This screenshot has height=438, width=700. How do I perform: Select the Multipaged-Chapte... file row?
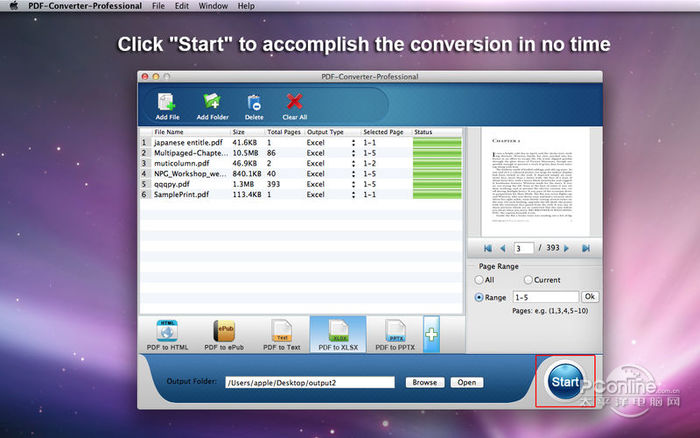tap(301, 153)
